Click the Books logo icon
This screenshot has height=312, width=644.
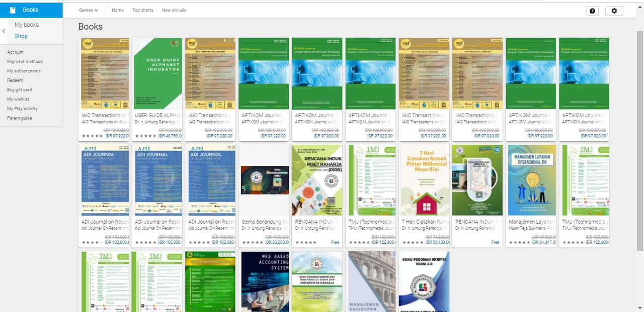point(13,10)
